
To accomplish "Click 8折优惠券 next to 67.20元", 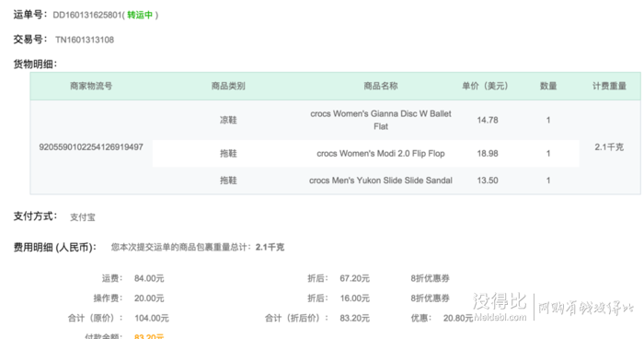I will [x=430, y=278].
